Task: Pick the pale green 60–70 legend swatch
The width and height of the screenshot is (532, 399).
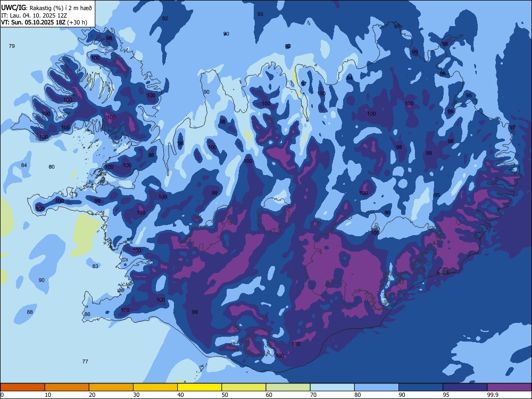Action: tap(288, 387)
